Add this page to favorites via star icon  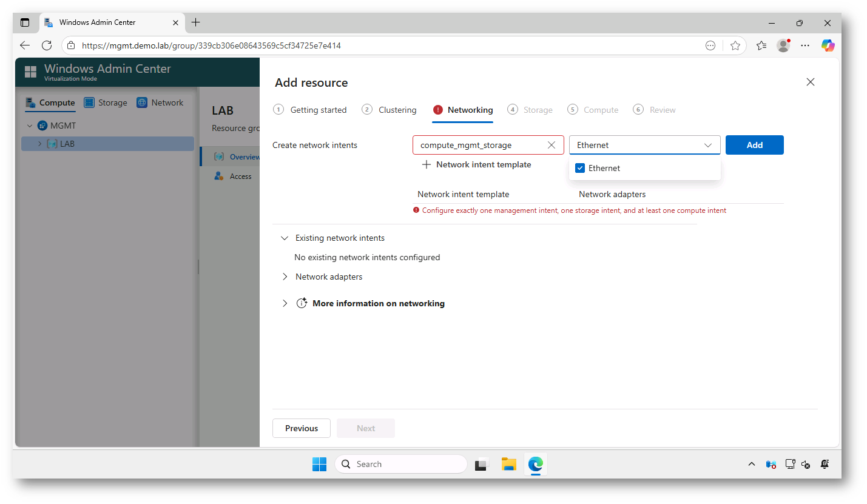(x=735, y=45)
